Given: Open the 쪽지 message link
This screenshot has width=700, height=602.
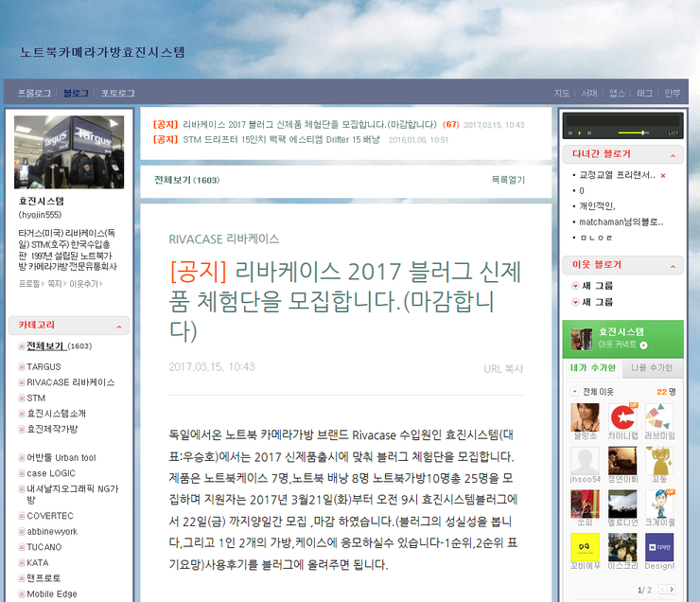Looking at the screenshot, I should pos(56,284).
